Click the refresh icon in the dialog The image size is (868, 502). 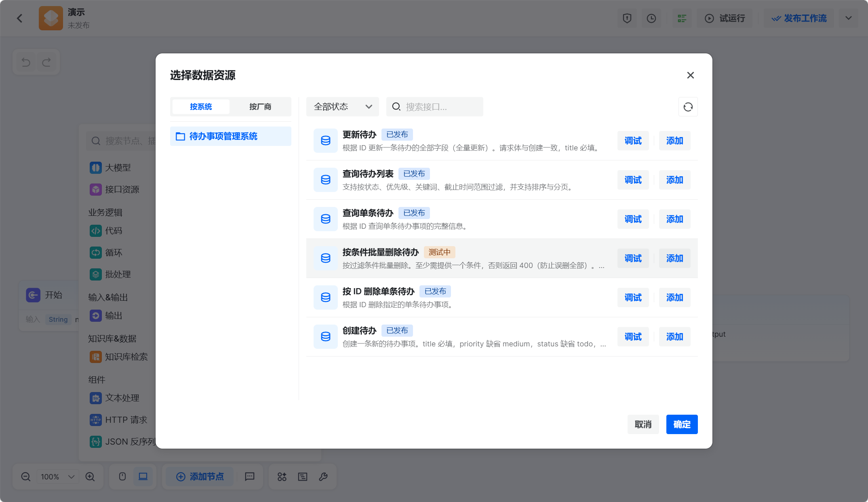pyautogui.click(x=688, y=107)
